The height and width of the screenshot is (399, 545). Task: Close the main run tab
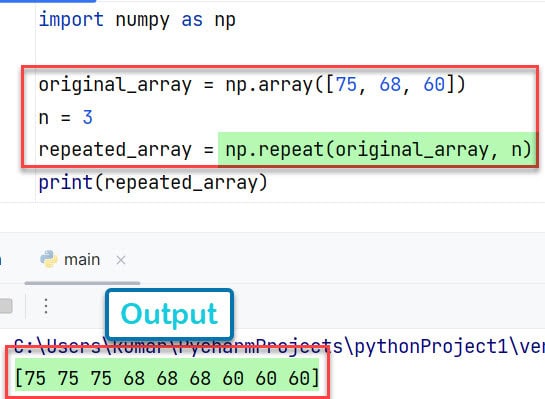coord(121,260)
